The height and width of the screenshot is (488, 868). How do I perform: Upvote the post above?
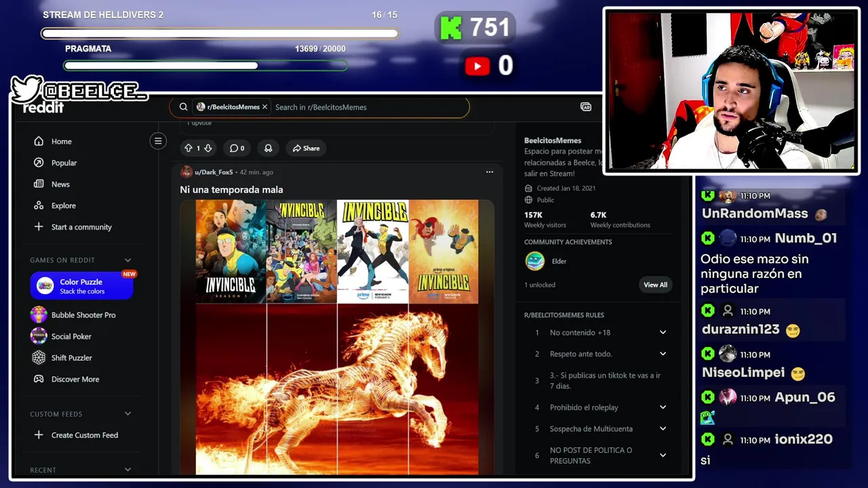pos(189,148)
